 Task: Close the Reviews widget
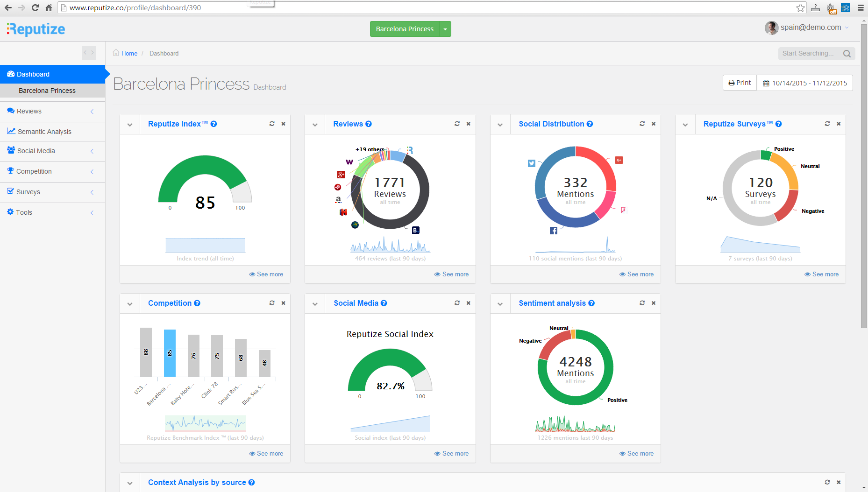(469, 124)
